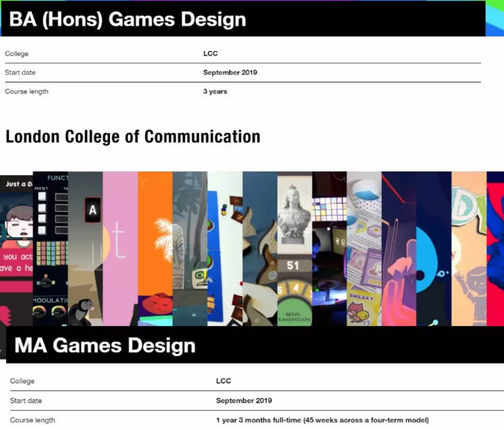504x430 pixels.
Task: Open the marble bust thumbnail showing 51
Action: 294,249
